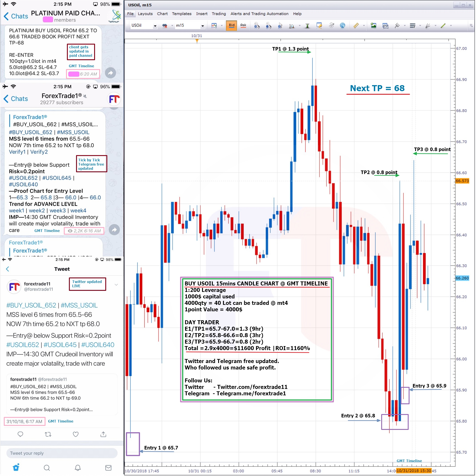Screen dimensions: 476x476
Task: Click the Fibonacci levels lines icon
Action: click(412, 25)
